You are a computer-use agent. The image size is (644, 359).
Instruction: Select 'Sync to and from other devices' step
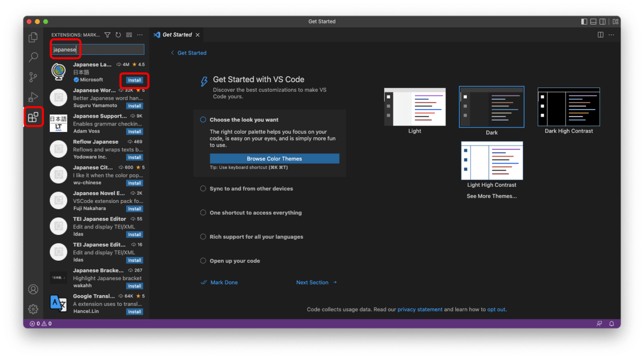pos(247,189)
